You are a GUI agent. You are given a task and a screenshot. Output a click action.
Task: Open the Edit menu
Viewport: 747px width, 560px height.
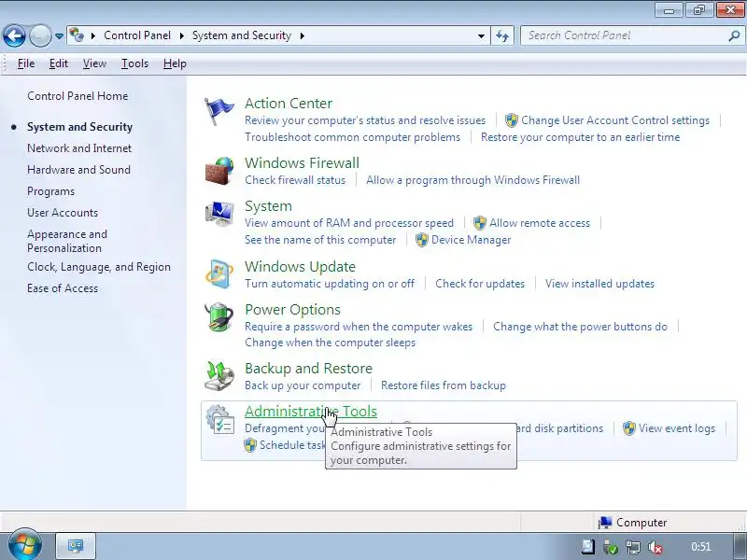[59, 63]
